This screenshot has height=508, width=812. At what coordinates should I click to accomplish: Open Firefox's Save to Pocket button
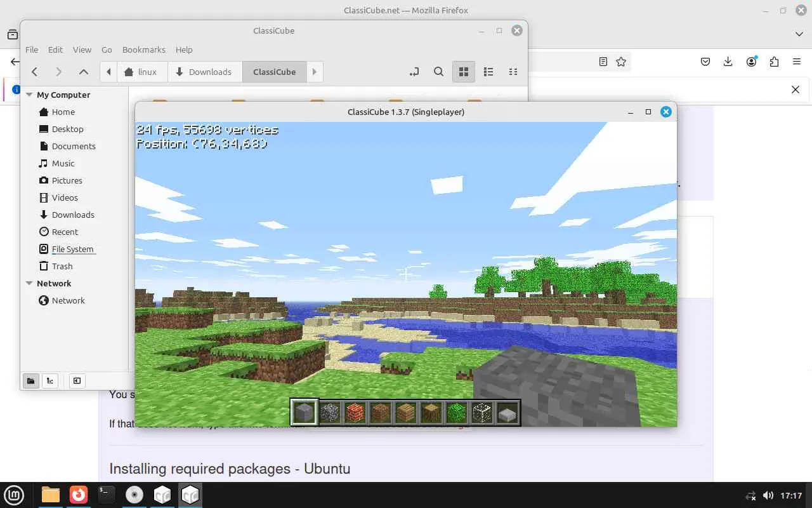click(705, 62)
